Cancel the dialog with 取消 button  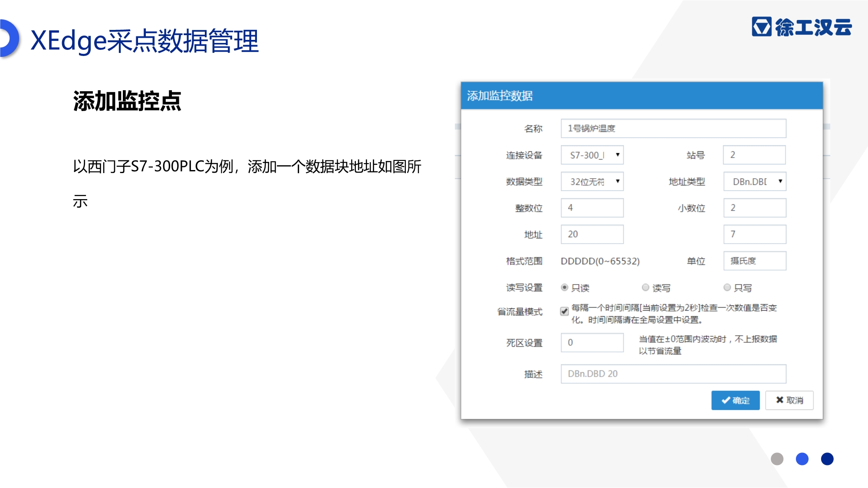789,400
